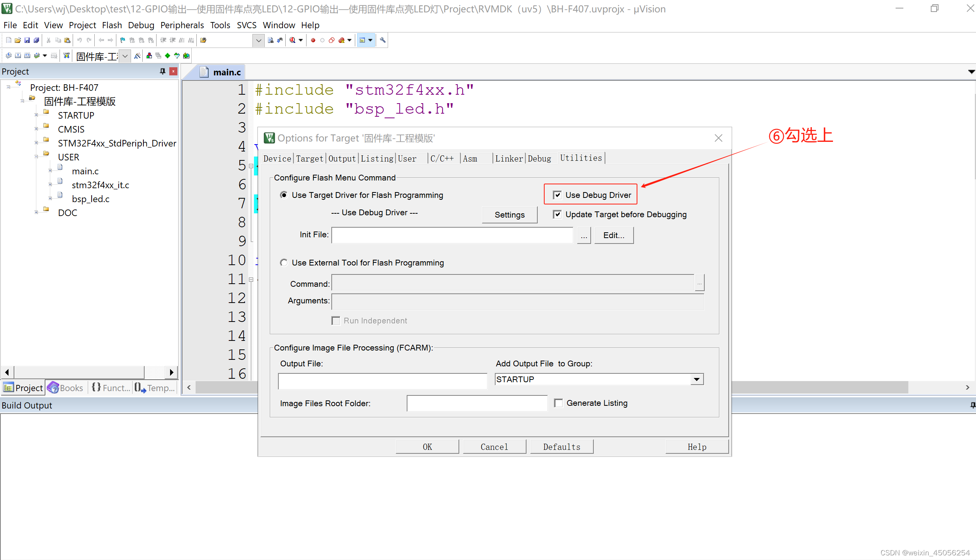Click the Options for Target wand icon
Viewport: 976px width, 560px height.
(x=137, y=56)
